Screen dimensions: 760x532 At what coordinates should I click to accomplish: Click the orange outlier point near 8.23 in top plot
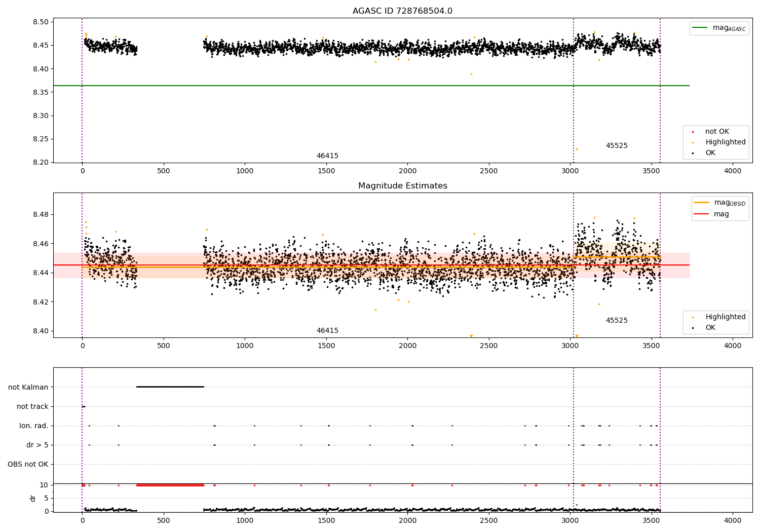[x=577, y=149]
